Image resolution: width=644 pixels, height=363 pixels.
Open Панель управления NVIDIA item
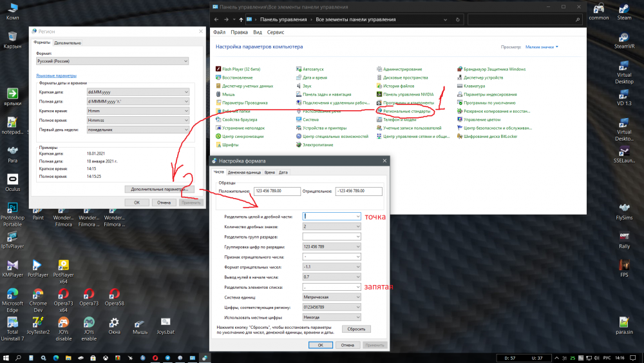[408, 94]
